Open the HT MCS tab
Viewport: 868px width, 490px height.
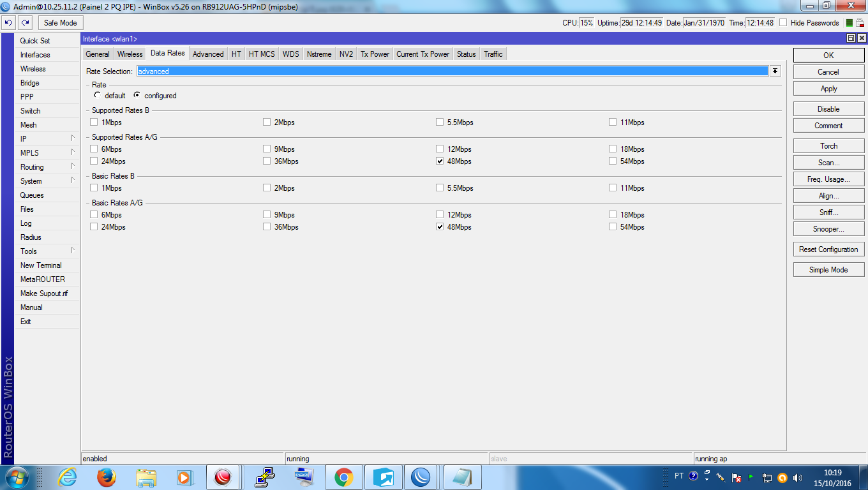[262, 54]
